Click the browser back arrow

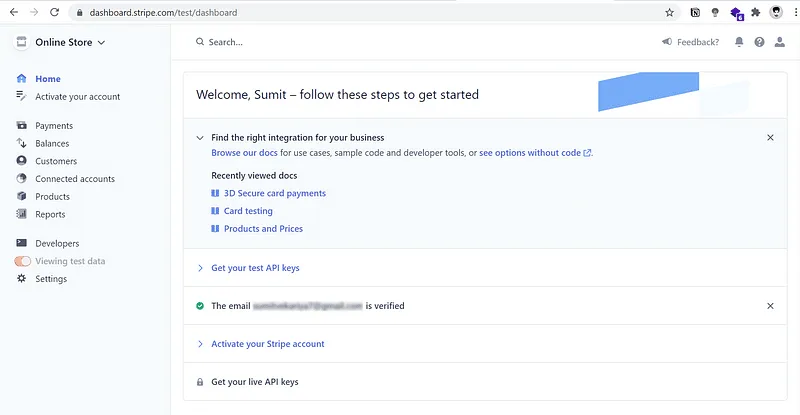(x=14, y=12)
